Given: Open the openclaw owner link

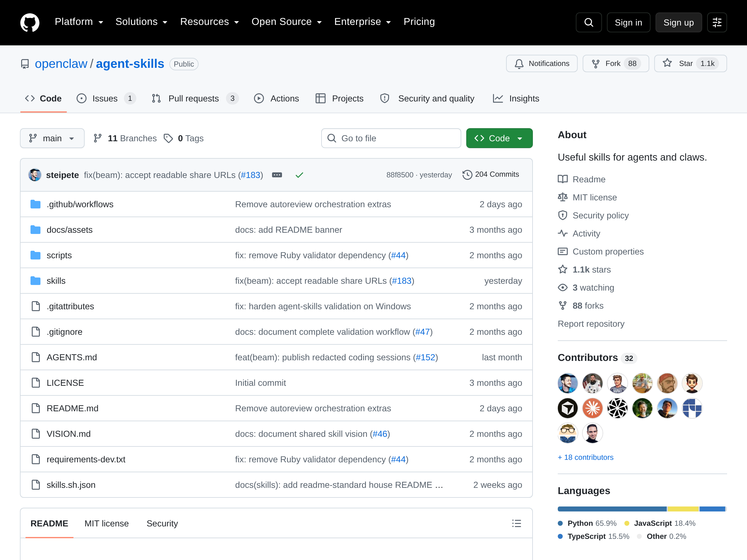Looking at the screenshot, I should pos(61,64).
